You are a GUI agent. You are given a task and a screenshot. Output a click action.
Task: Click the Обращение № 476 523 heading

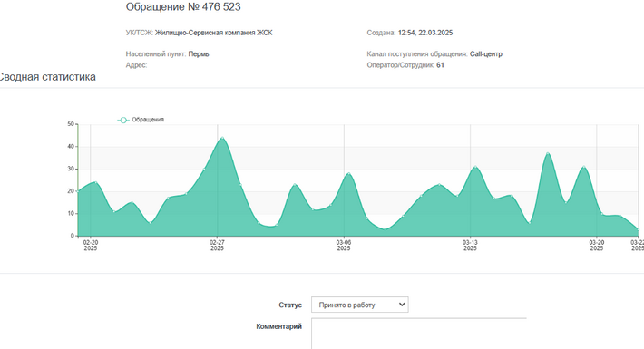click(183, 7)
